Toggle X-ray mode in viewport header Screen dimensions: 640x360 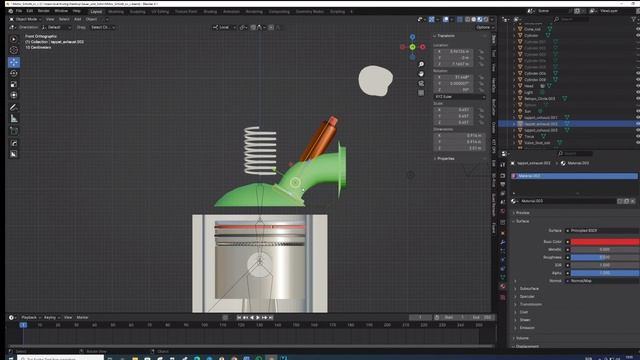coord(460,19)
